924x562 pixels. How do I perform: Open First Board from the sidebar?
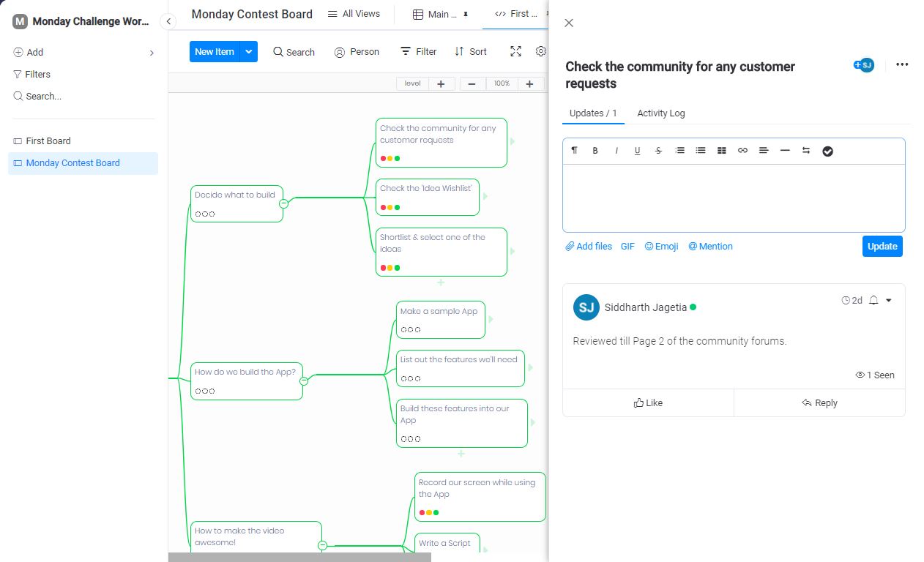[83, 141]
